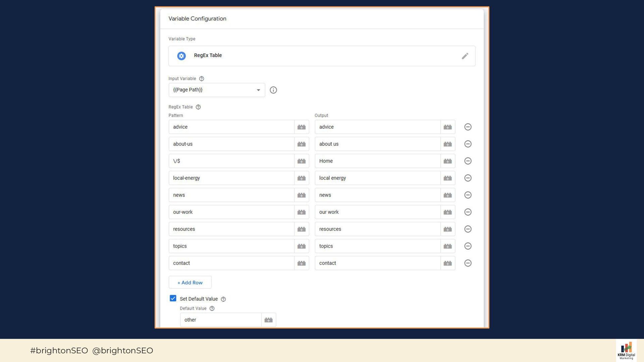Insert variable in advice pattern field
Image resolution: width=644 pixels, height=362 pixels.
(302, 127)
